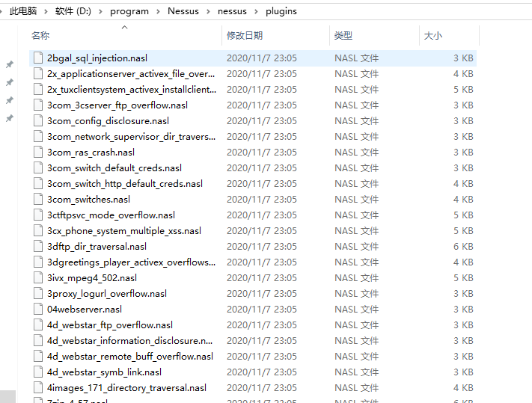
Task: Click the file icon beside 4images_171_directory_traversal.nasl
Action: tap(38, 388)
